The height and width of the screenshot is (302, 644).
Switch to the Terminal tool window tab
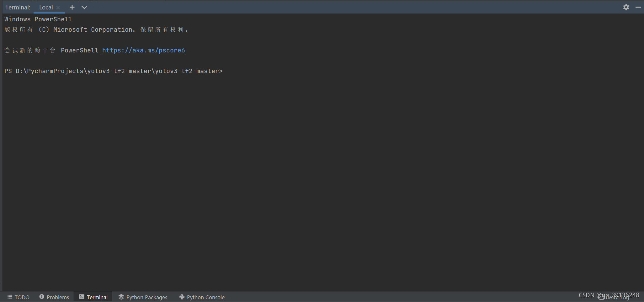click(x=93, y=297)
